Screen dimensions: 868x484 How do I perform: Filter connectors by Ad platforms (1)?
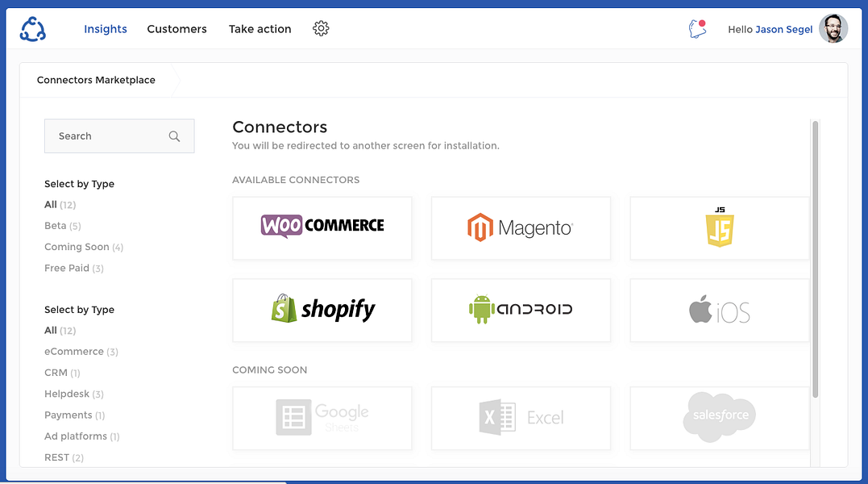point(82,436)
